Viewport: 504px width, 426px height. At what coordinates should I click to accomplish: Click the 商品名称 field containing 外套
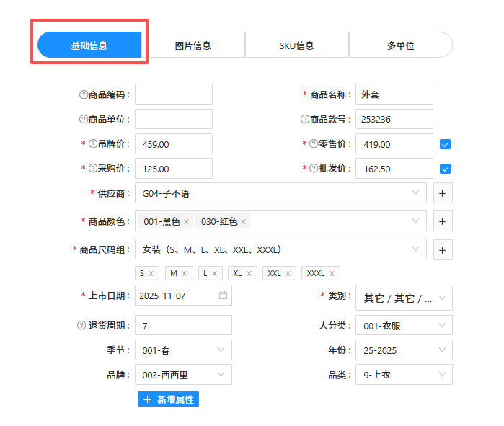coord(394,94)
